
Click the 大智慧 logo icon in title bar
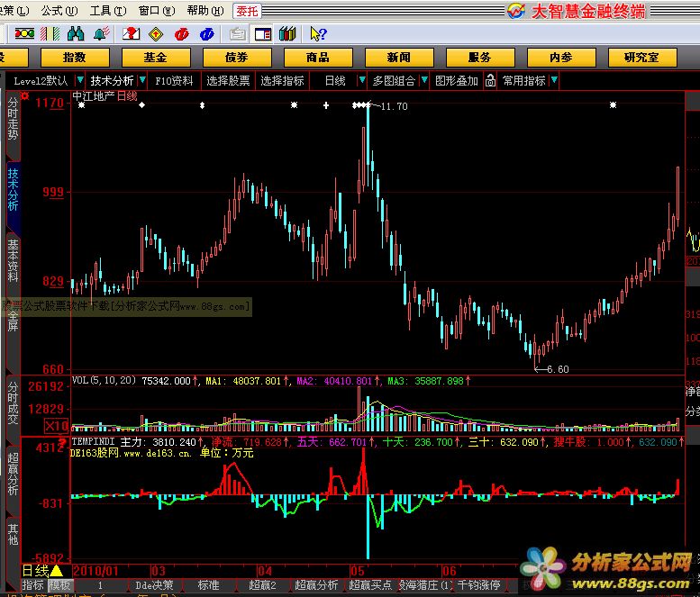(516, 11)
